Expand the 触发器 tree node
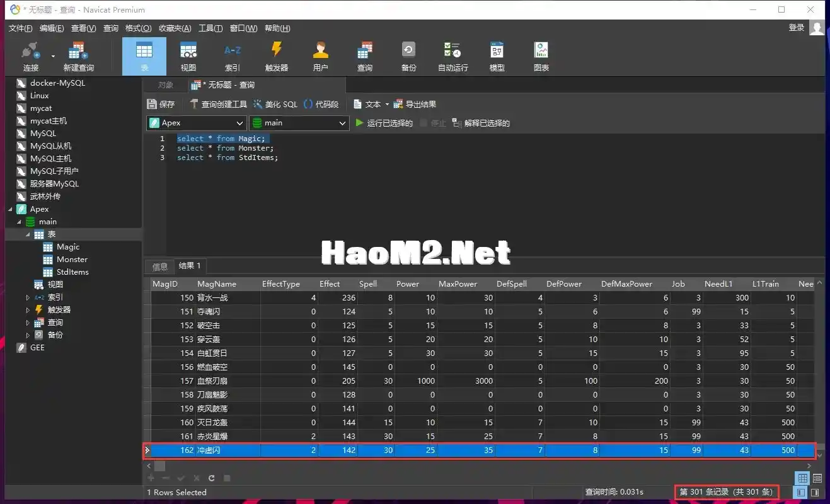 (x=28, y=310)
